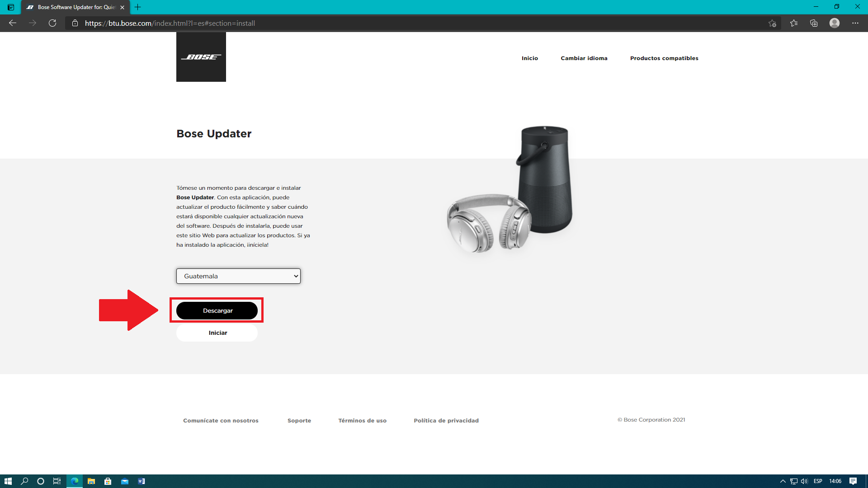Image resolution: width=868 pixels, height=488 pixels.
Task: Open the Política de privacidad link
Action: click(x=446, y=421)
